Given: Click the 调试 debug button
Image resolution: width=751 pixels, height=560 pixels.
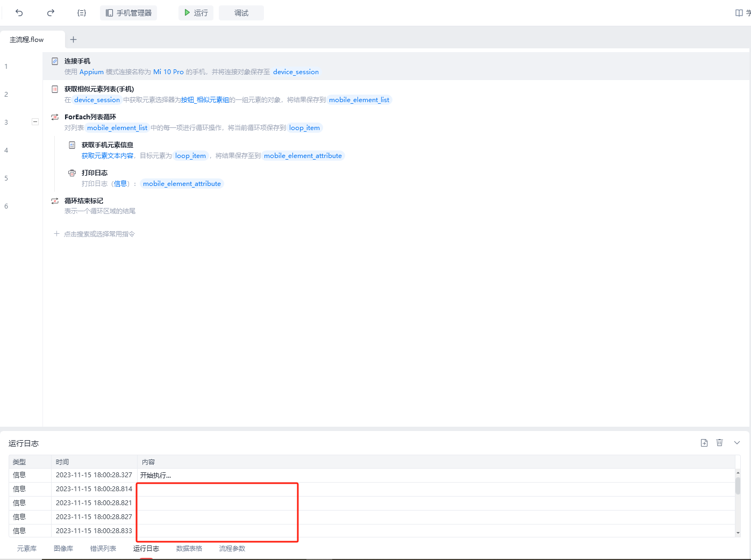Looking at the screenshot, I should 241,13.
